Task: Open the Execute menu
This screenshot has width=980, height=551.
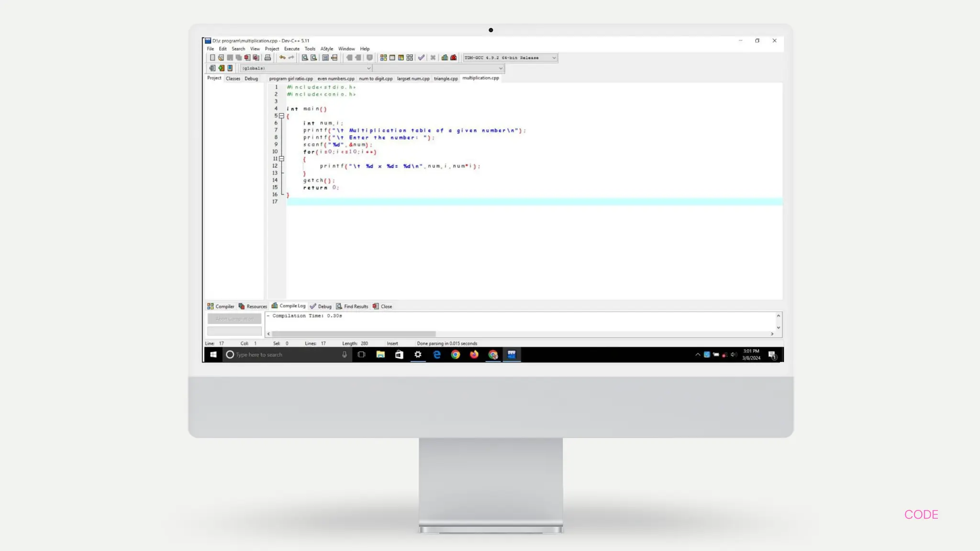Action: click(291, 49)
